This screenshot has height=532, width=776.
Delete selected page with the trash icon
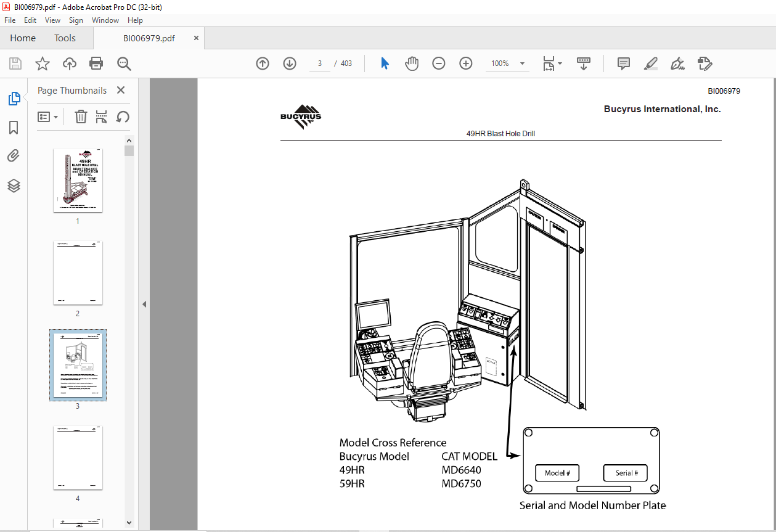point(81,117)
